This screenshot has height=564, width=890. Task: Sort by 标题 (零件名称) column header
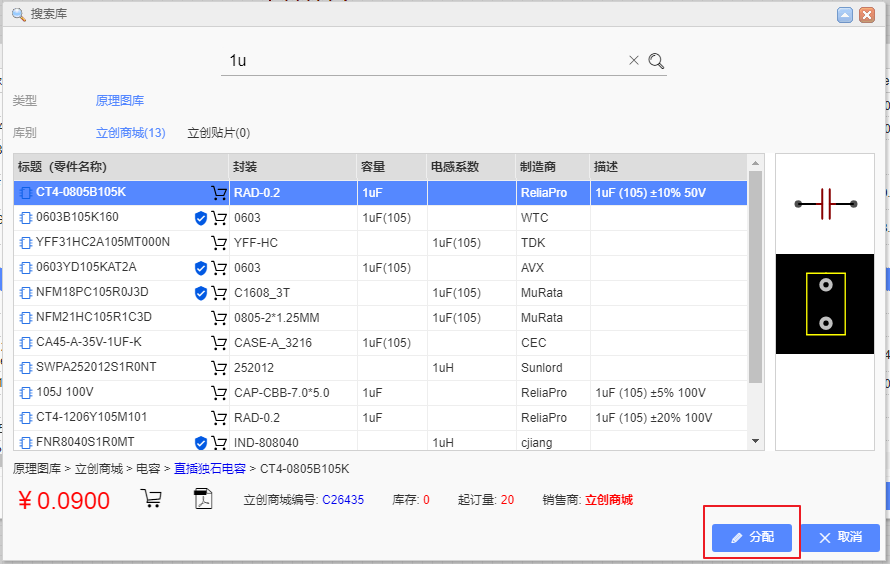(x=121, y=167)
